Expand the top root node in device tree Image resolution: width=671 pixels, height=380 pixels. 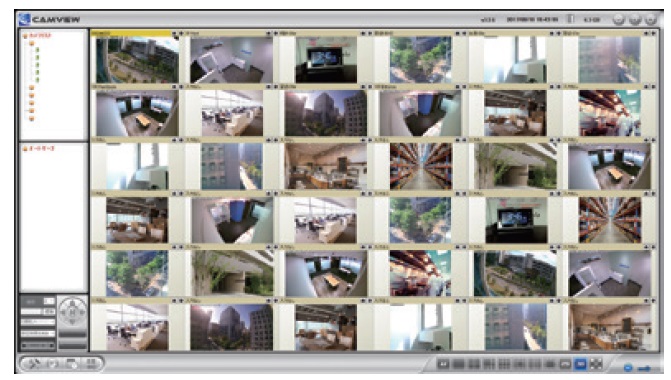click(x=25, y=36)
